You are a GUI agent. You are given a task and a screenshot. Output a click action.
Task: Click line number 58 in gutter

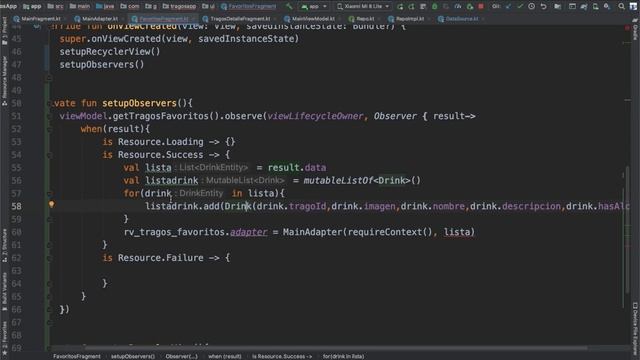(x=16, y=206)
